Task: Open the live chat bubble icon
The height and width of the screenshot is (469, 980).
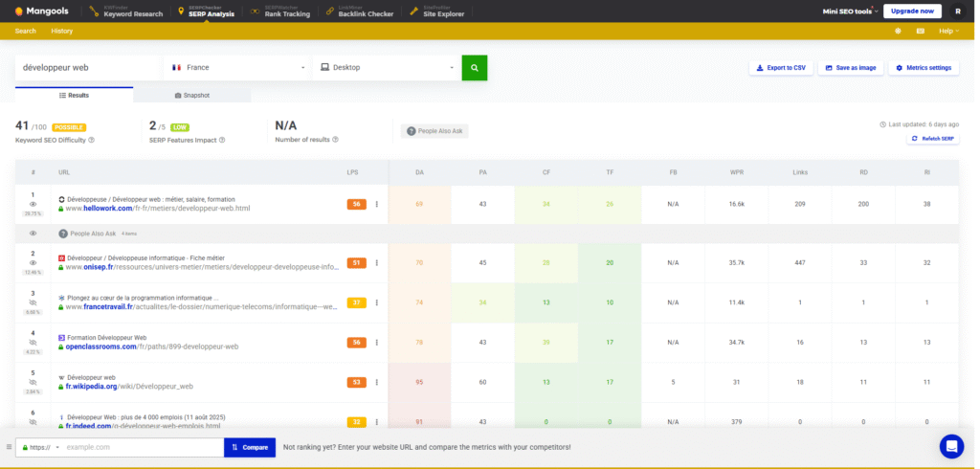Action: click(952, 446)
